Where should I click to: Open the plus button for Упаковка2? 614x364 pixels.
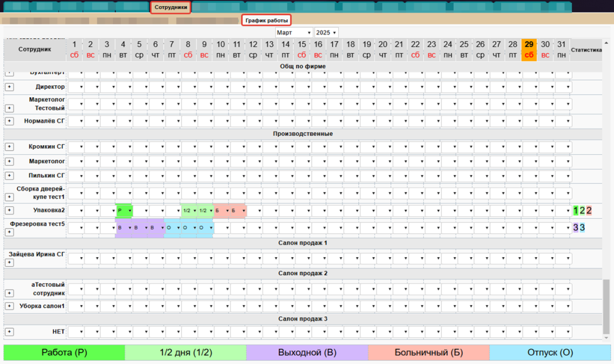[x=9, y=210]
